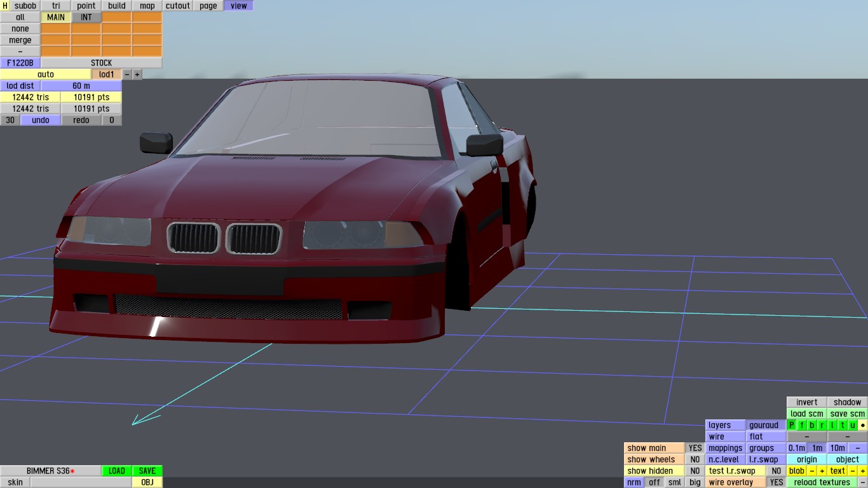Click the BIMMER S36 model name
868x488 pixels.
[x=51, y=471]
